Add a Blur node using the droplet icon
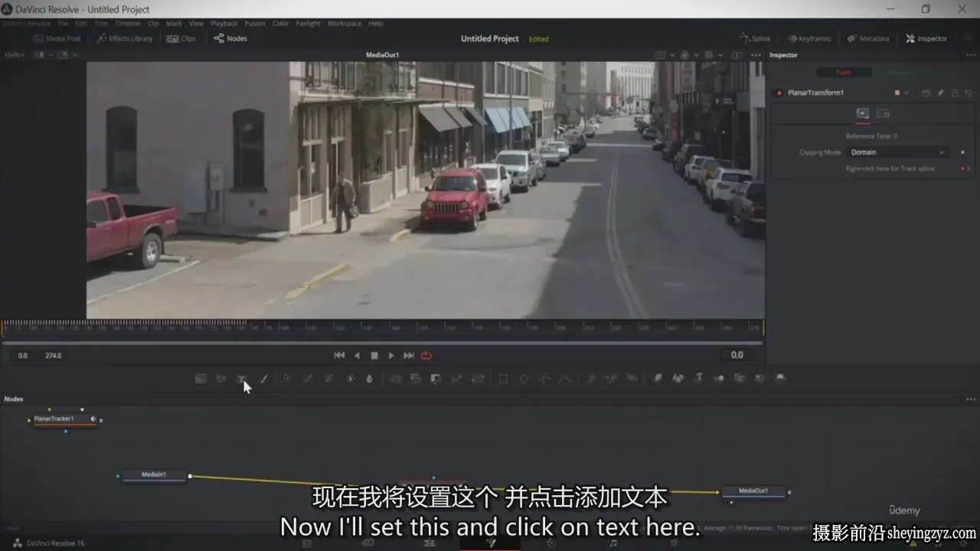This screenshot has height=551, width=980. (369, 379)
